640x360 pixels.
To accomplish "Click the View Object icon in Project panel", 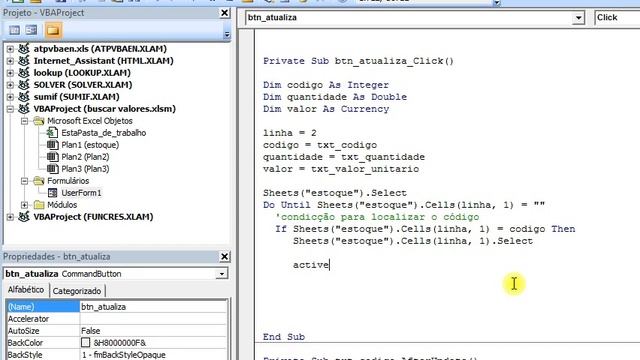I will pyautogui.click(x=31, y=30).
